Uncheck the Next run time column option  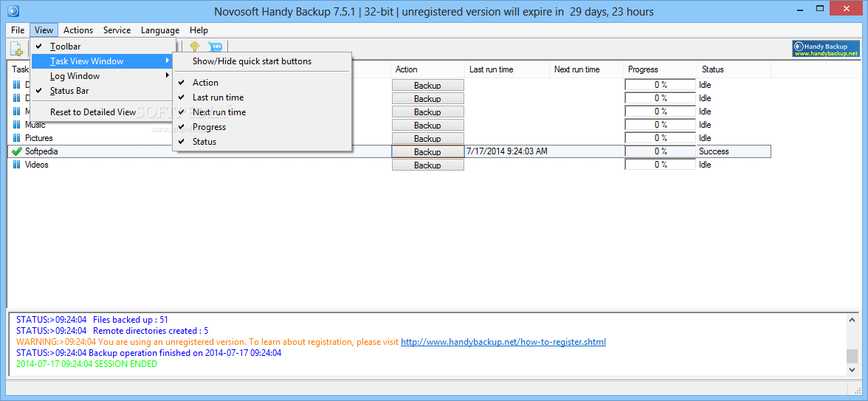263,112
